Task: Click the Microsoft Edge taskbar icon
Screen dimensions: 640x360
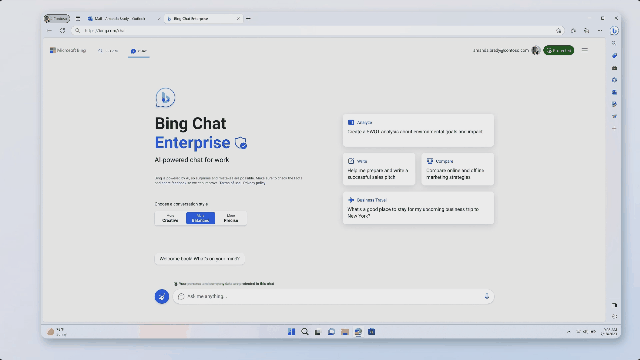Action: click(x=358, y=332)
